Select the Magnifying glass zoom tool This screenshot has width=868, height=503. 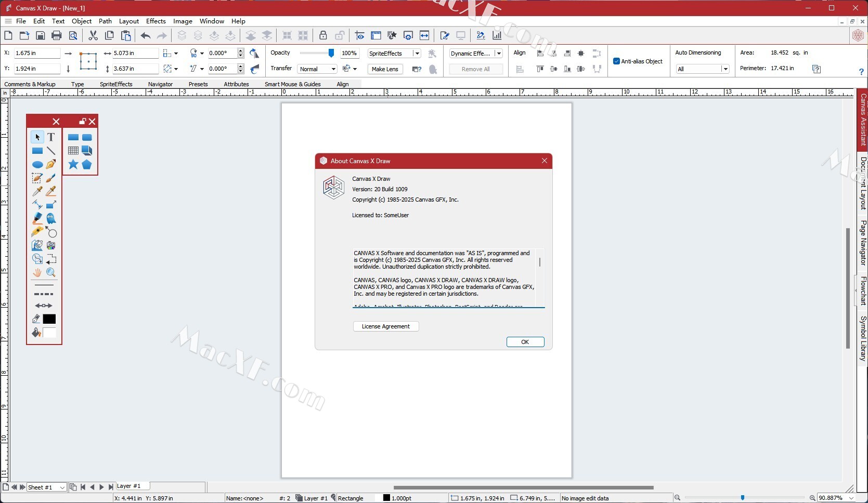[51, 272]
